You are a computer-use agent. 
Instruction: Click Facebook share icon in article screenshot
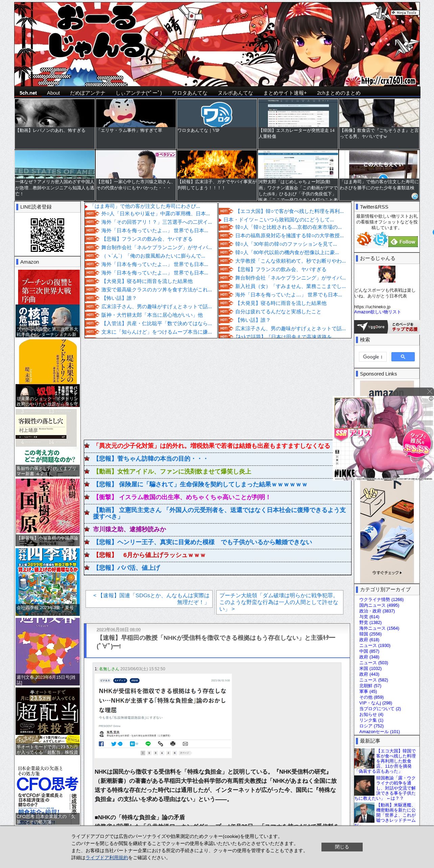(101, 744)
